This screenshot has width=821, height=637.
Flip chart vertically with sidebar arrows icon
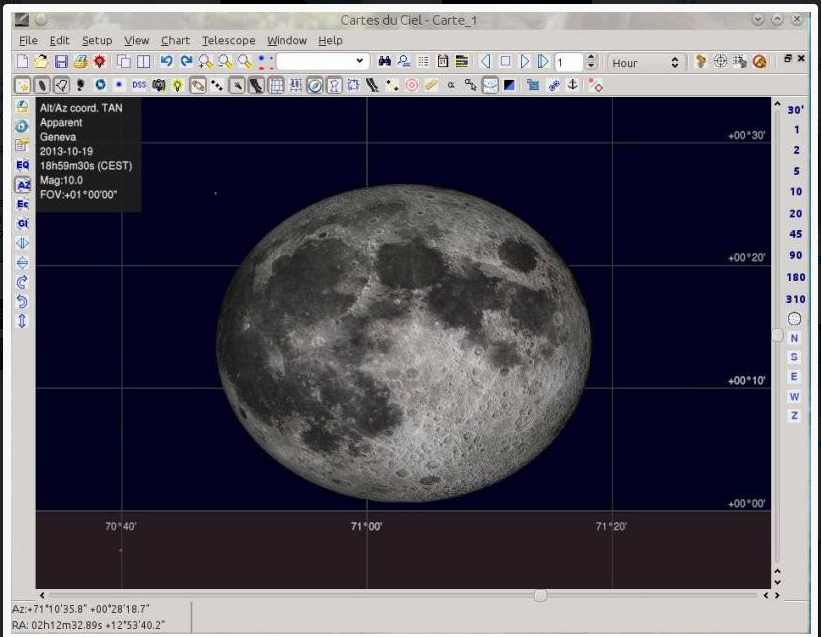point(22,263)
